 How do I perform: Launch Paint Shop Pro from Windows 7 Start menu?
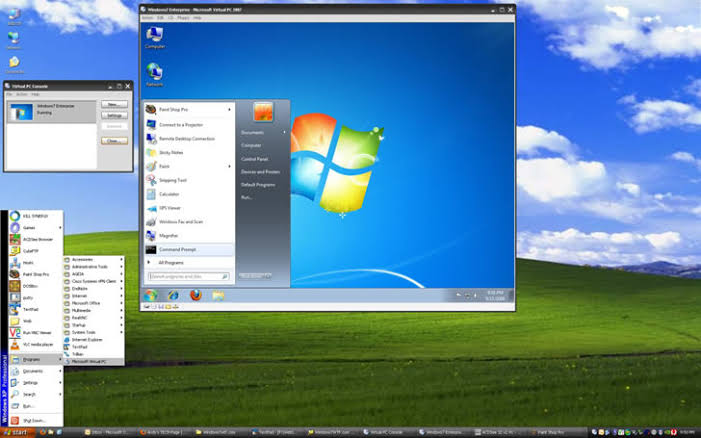tap(189, 110)
